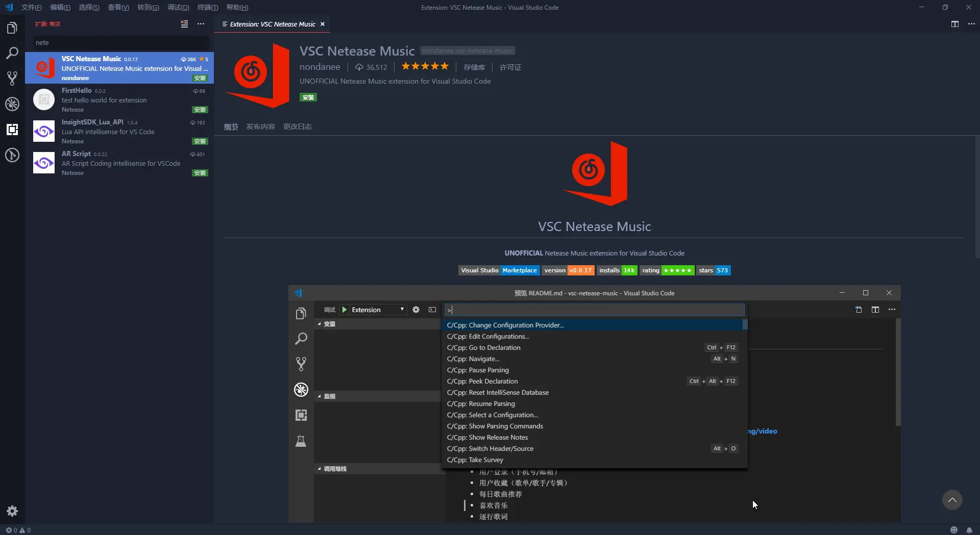Install VSC Netease Music from sidebar list
Image resolution: width=980 pixels, height=535 pixels.
coord(200,78)
